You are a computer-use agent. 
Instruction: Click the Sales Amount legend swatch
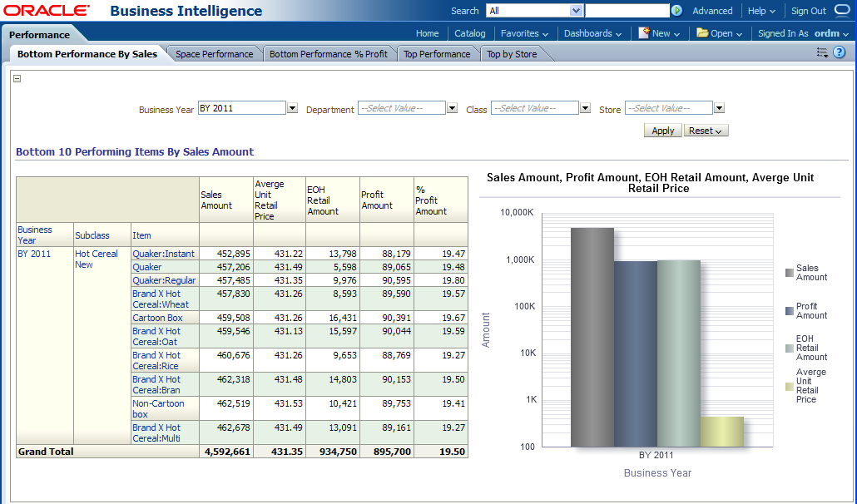pos(789,273)
